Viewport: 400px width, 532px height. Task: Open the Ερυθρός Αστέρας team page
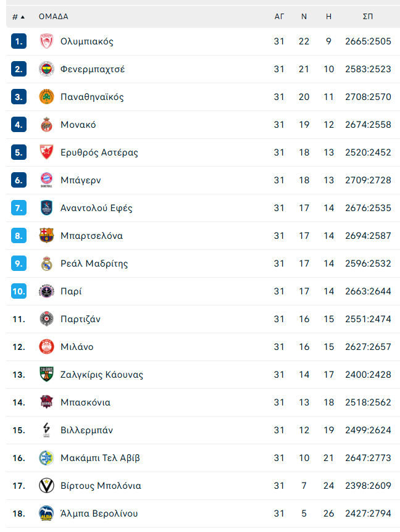tap(99, 152)
